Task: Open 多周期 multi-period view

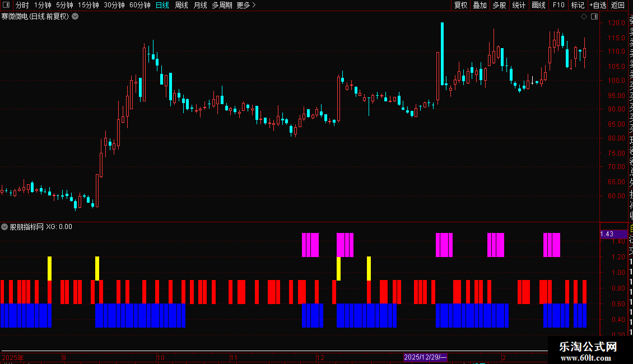Action: 222,5
